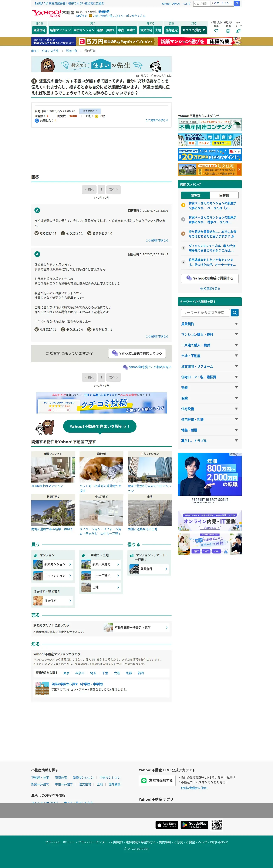Open the Google Play download badge
The width and height of the screenshot is (273, 868).
[x=194, y=824]
